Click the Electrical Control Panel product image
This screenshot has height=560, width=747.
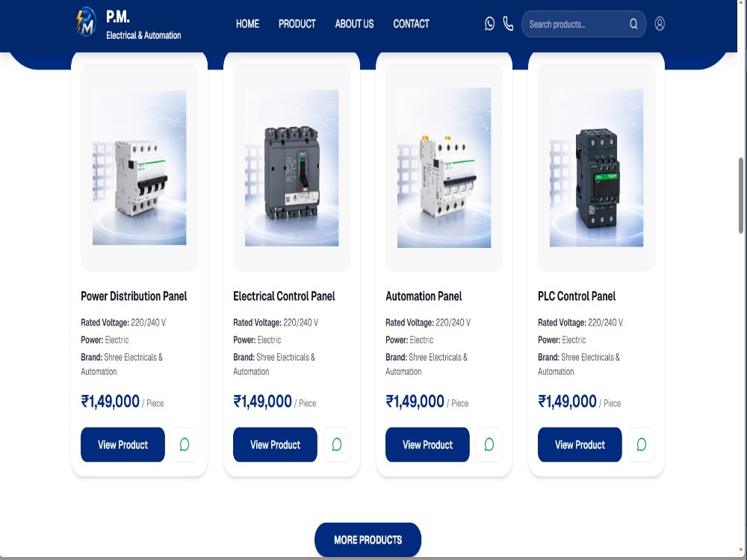(291, 167)
